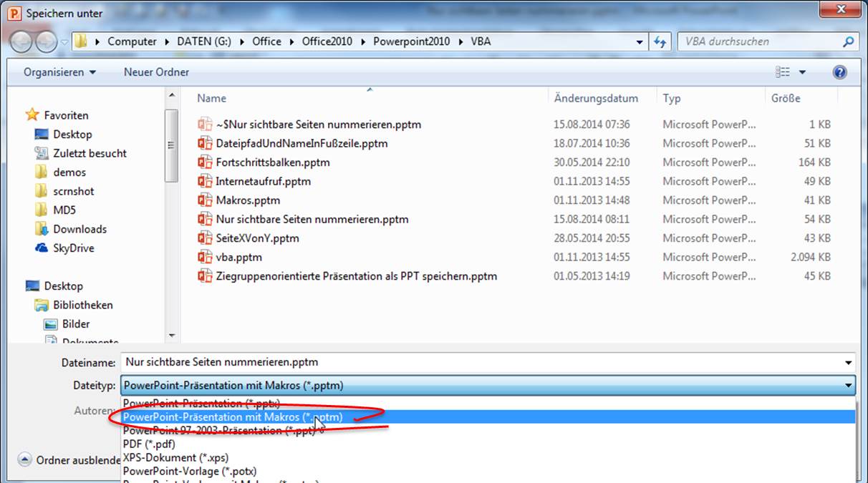Image resolution: width=868 pixels, height=483 pixels.
Task: Select file Nur sichtbare Seiten nummerieren.pptm in list
Action: click(x=312, y=219)
